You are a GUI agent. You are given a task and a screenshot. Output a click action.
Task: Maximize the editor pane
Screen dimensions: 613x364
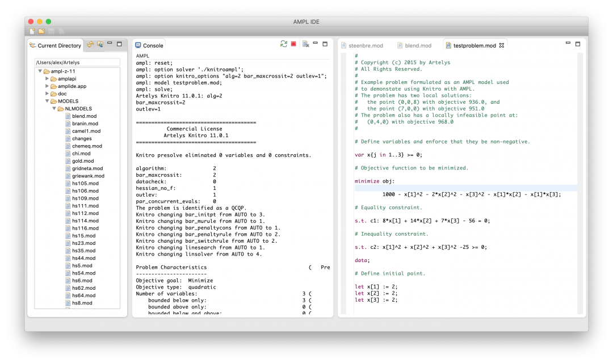[578, 44]
